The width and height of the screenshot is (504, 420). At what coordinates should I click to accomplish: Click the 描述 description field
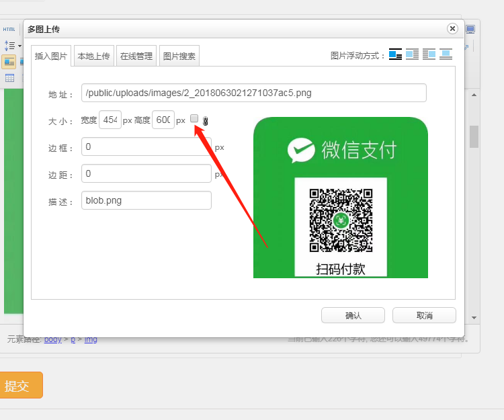point(146,200)
